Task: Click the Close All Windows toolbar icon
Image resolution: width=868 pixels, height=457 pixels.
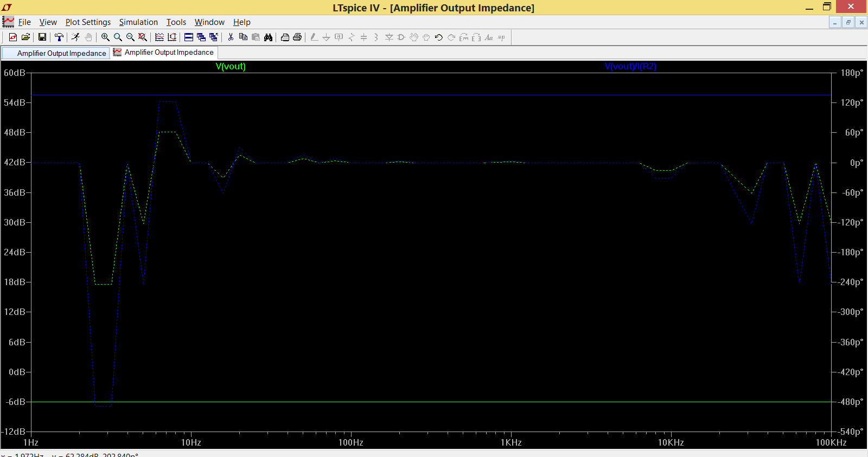Action: [214, 37]
